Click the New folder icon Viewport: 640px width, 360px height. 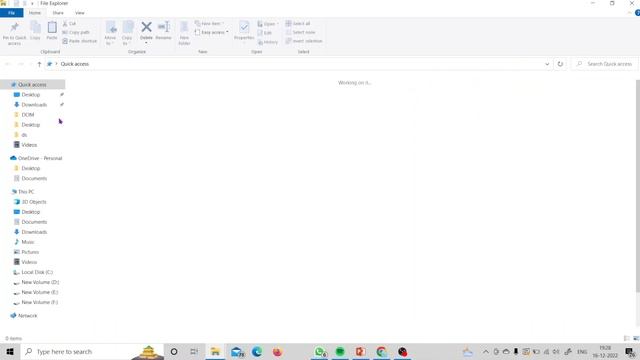[184, 27]
